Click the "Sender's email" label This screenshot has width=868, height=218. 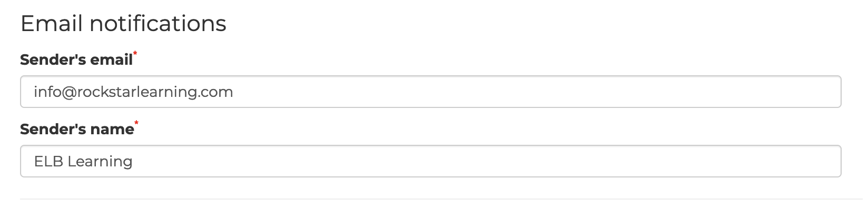[x=76, y=60]
